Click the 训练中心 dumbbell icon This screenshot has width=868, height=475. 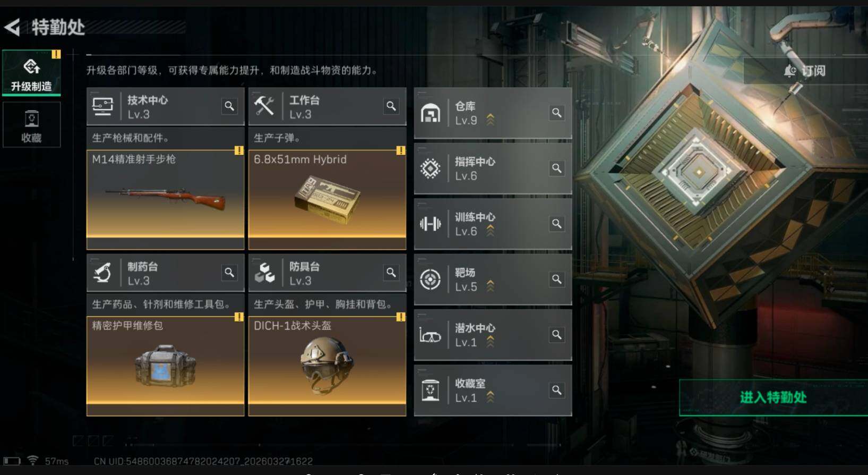tap(431, 224)
